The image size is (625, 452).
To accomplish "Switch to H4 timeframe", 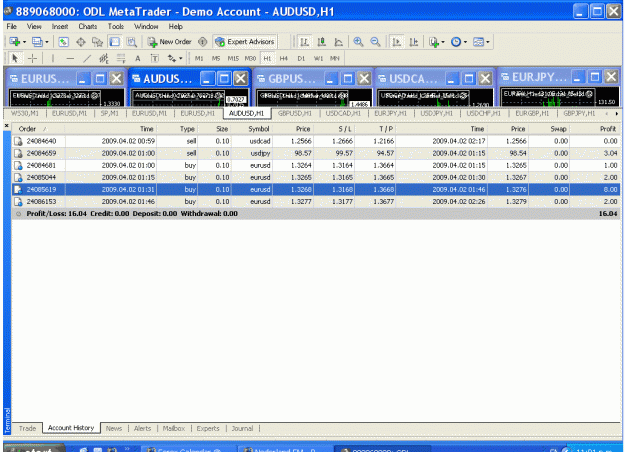I will coord(284,59).
